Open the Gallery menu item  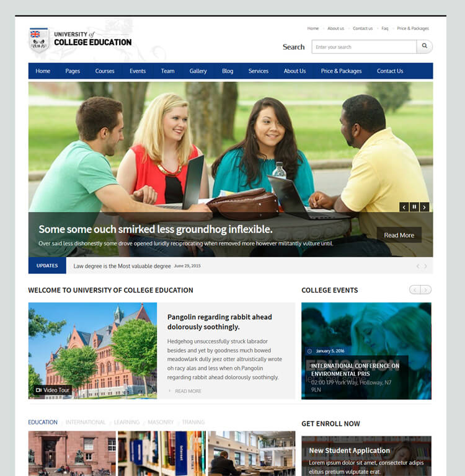(x=198, y=71)
